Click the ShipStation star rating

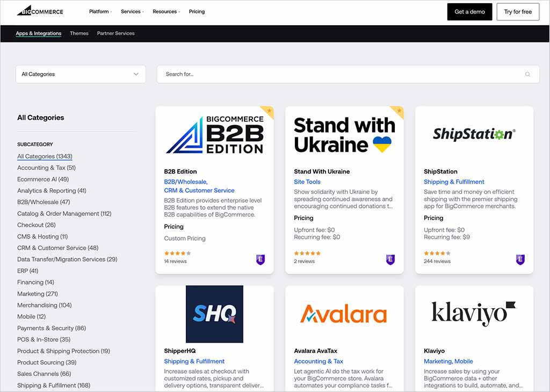click(x=437, y=253)
